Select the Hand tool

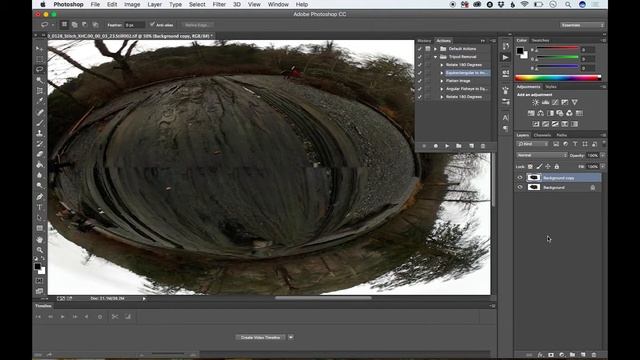click(x=40, y=240)
